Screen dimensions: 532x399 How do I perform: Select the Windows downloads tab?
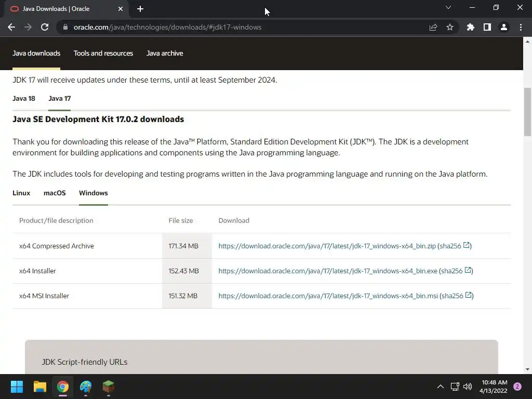point(94,193)
